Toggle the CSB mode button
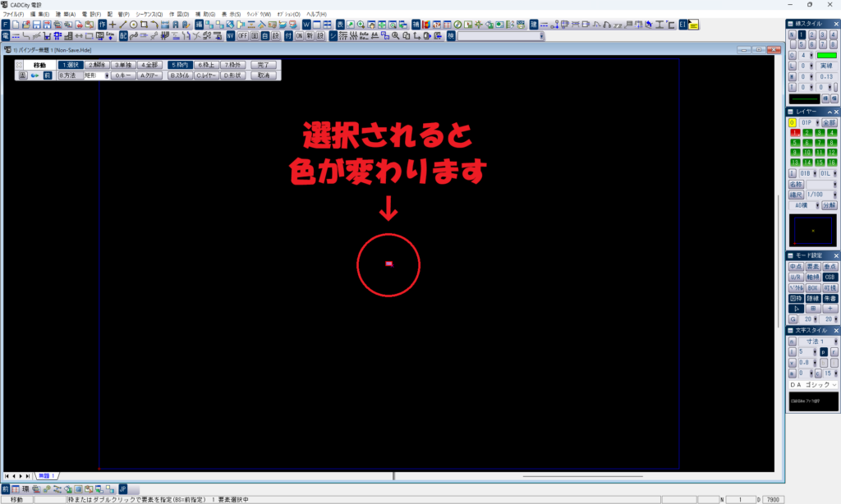Viewport: 841px width, 504px height. [x=830, y=277]
